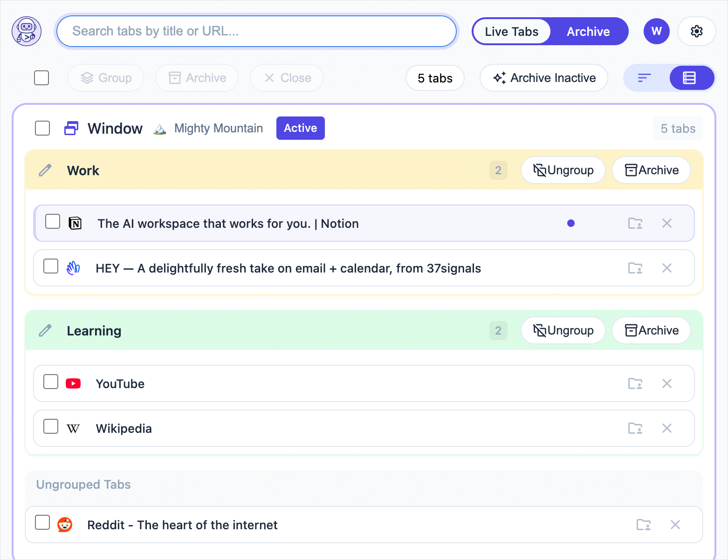This screenshot has width=728, height=560.
Task: Select the Reddit tab checkbox
Action: [x=42, y=522]
